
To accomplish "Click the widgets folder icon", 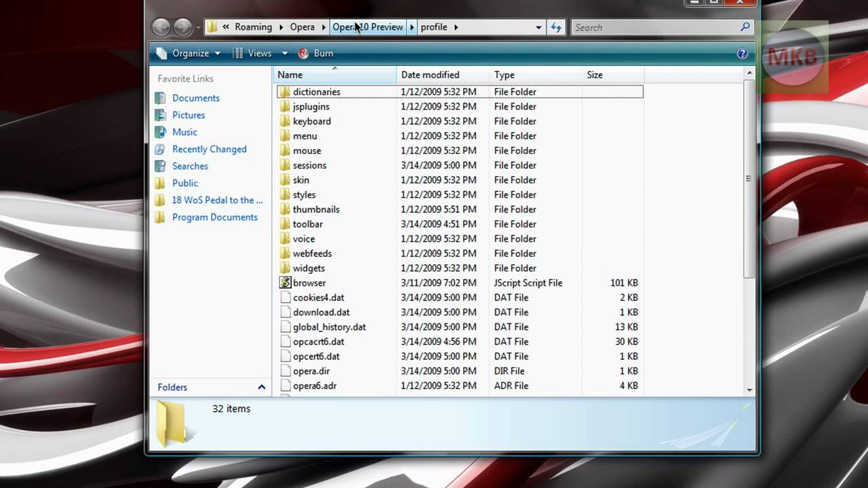I will (285, 268).
